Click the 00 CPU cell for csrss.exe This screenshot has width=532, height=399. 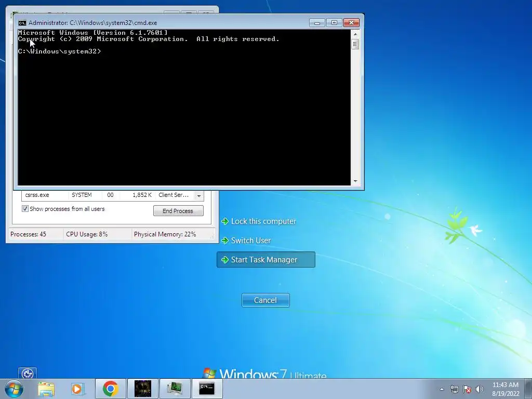click(110, 195)
